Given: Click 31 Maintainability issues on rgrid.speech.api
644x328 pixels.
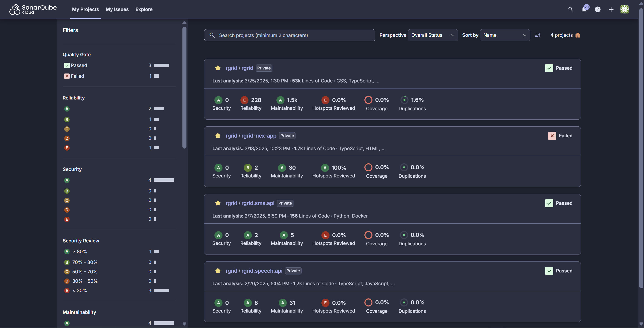Looking at the screenshot, I should click(292, 303).
